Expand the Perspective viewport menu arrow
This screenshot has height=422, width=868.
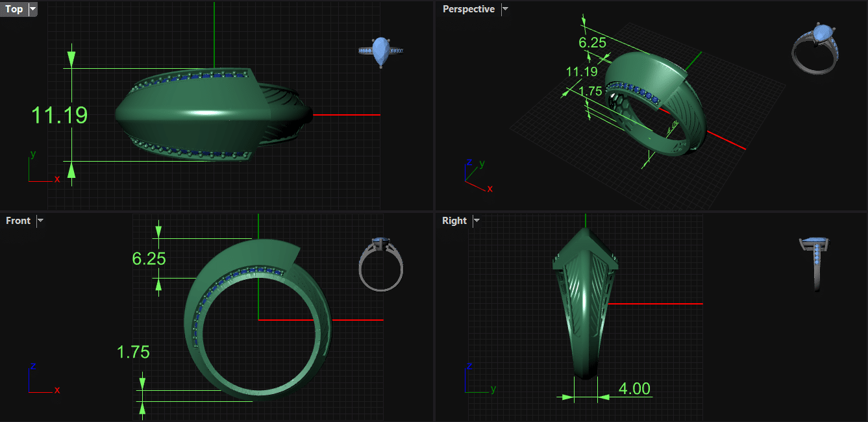505,9
